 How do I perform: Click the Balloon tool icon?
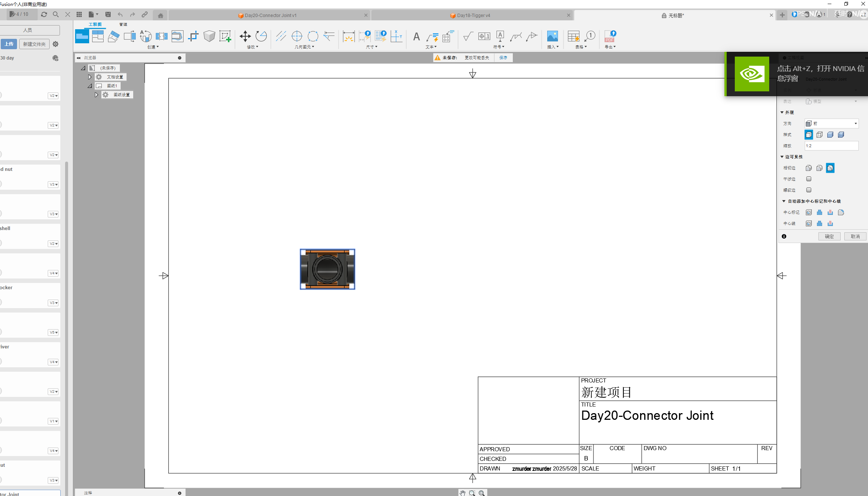coord(590,36)
